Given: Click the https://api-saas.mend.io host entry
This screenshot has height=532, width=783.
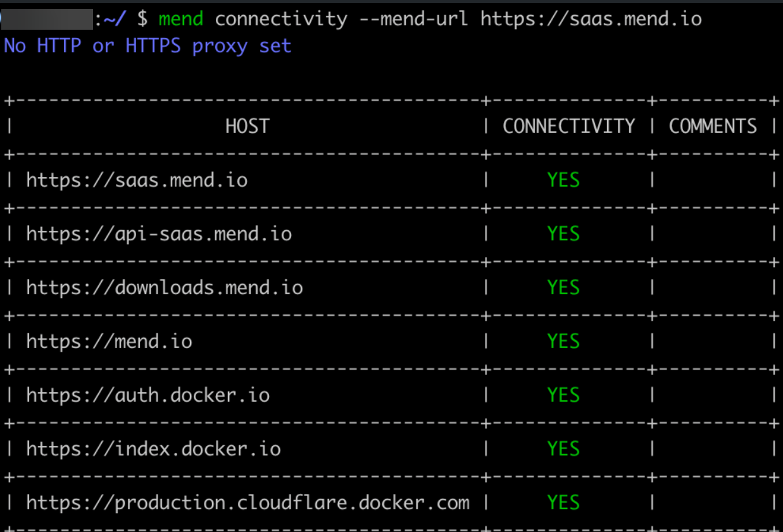Looking at the screenshot, I should (x=159, y=234).
